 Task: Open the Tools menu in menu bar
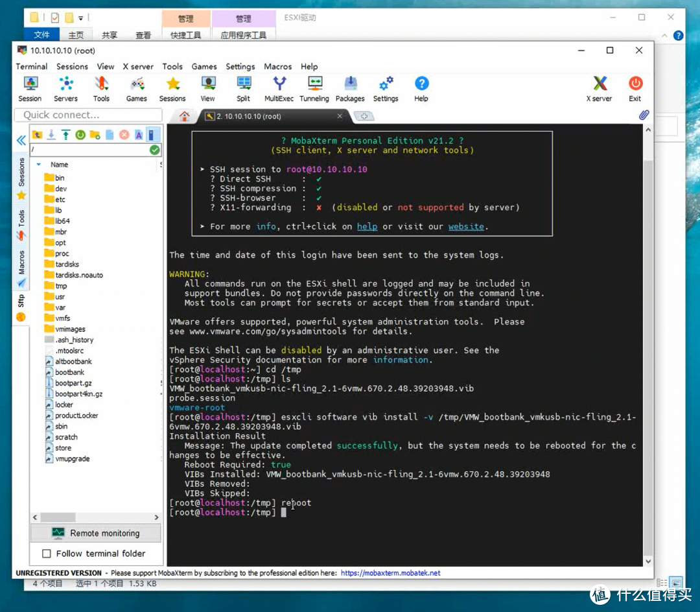pyautogui.click(x=172, y=67)
